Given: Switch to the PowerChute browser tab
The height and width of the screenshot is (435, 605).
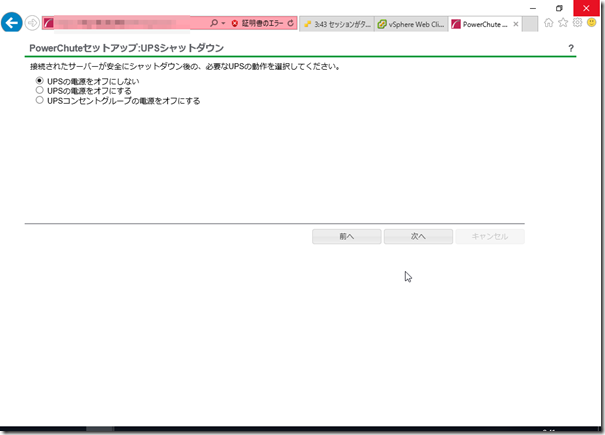Looking at the screenshot, I should [485, 22].
